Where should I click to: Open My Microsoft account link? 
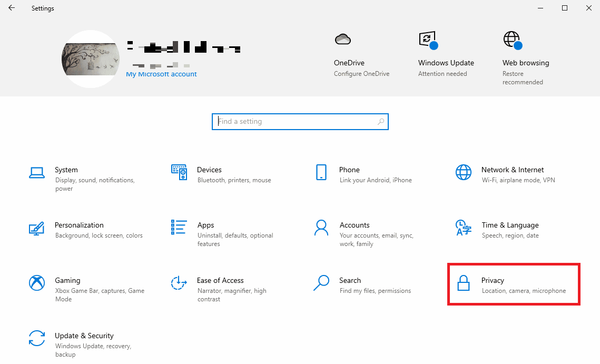click(x=161, y=74)
